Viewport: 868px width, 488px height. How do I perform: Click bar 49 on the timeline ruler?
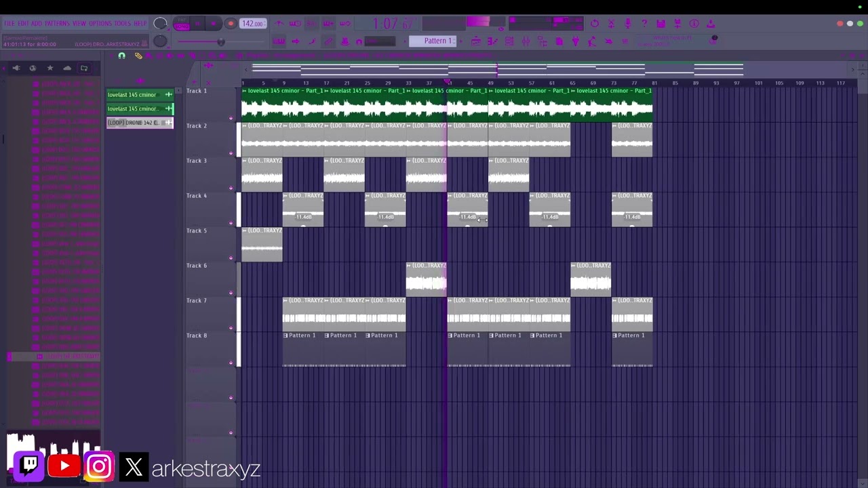(490, 83)
